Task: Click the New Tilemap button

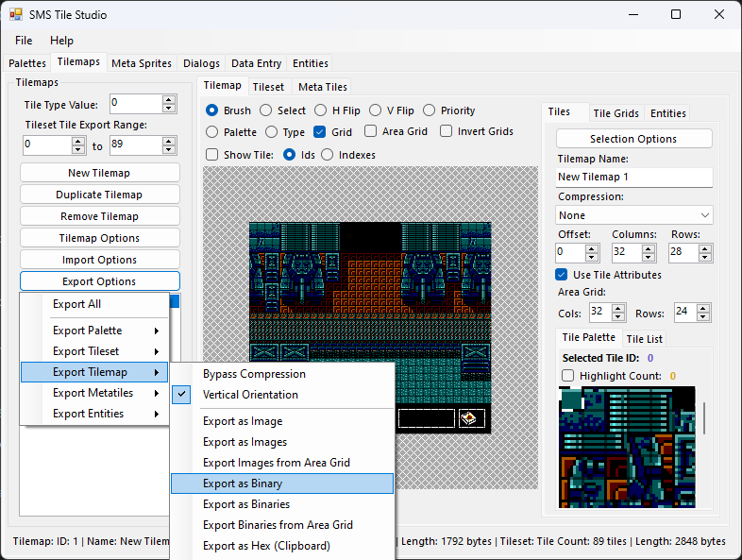Action: tap(99, 173)
